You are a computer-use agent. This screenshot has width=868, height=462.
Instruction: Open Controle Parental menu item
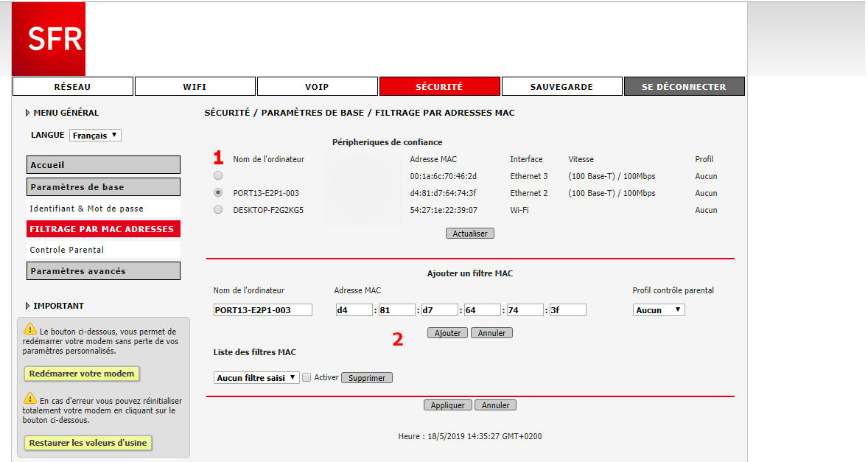[67, 250]
